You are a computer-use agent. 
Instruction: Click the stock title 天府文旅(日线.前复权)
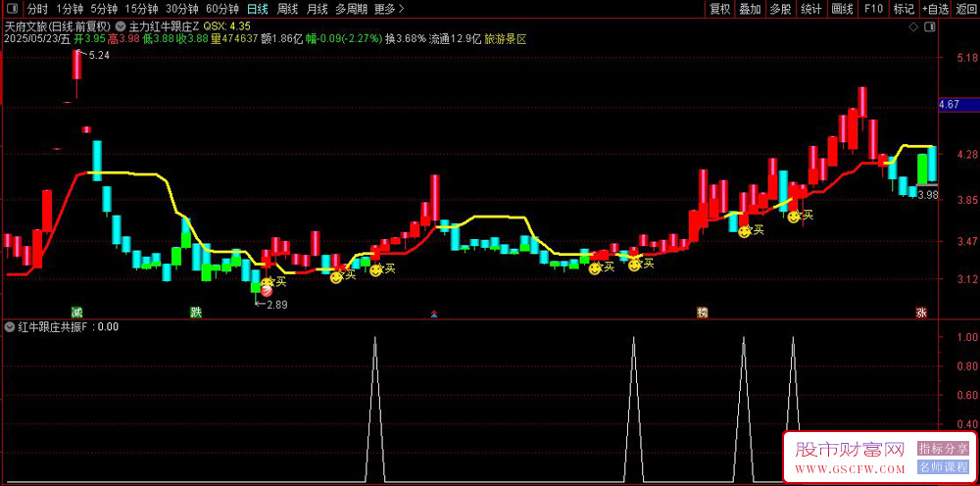click(58, 26)
